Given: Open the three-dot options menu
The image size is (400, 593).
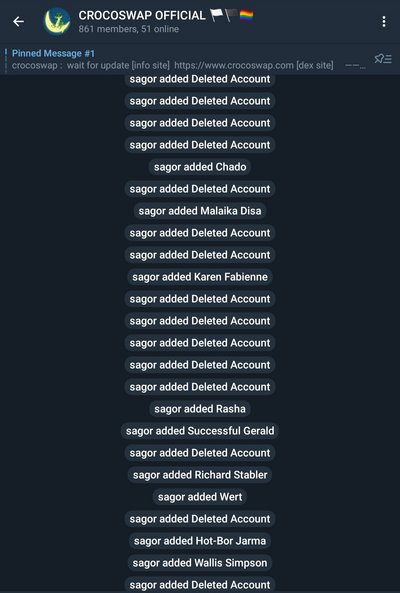Looking at the screenshot, I should tap(384, 22).
